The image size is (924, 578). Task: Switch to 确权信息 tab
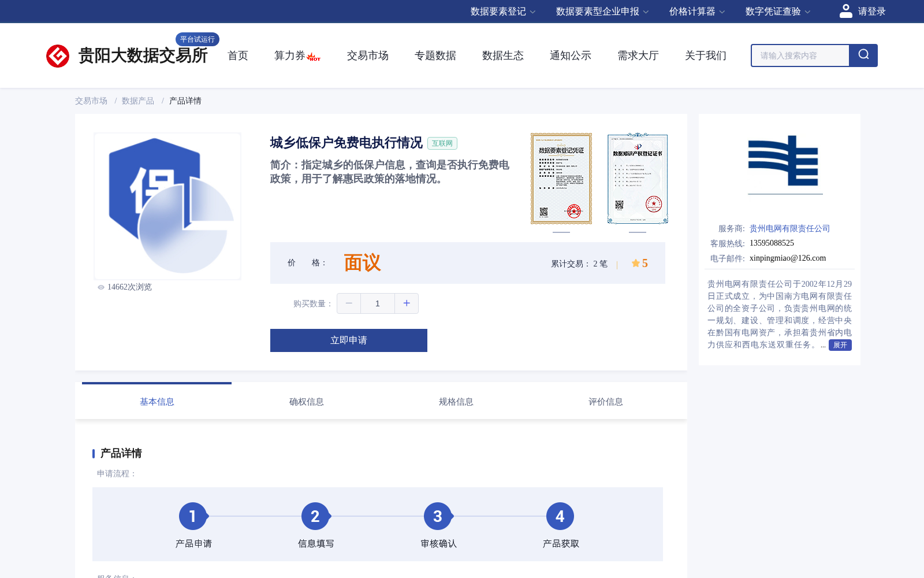coord(306,401)
